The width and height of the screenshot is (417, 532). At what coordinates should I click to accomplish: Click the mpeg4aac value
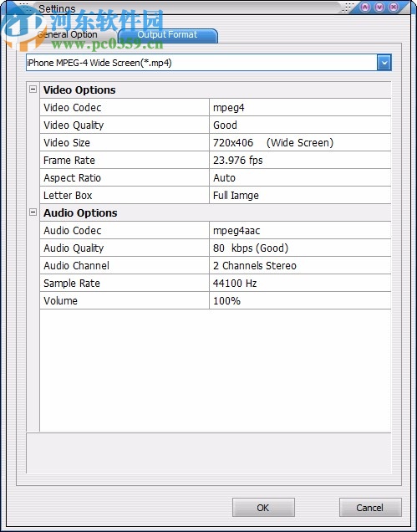tap(300, 231)
